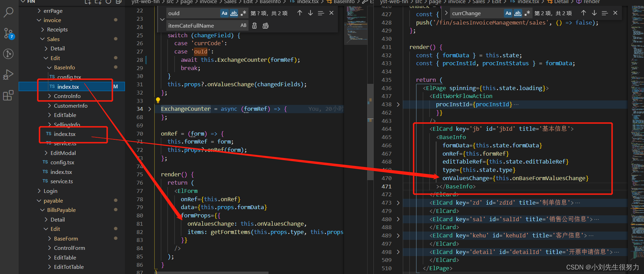Unfold the ElCard 'detail' block at line 498
The width and height of the screenshot is (644, 274).
pyautogui.click(x=398, y=252)
